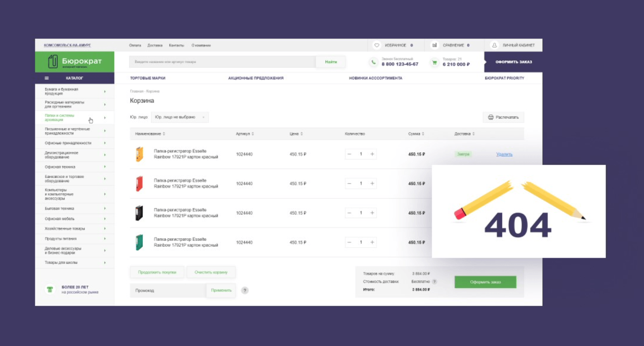This screenshot has width=644, height=346.
Task: Open the comparison chart icon
Action: 434,45
